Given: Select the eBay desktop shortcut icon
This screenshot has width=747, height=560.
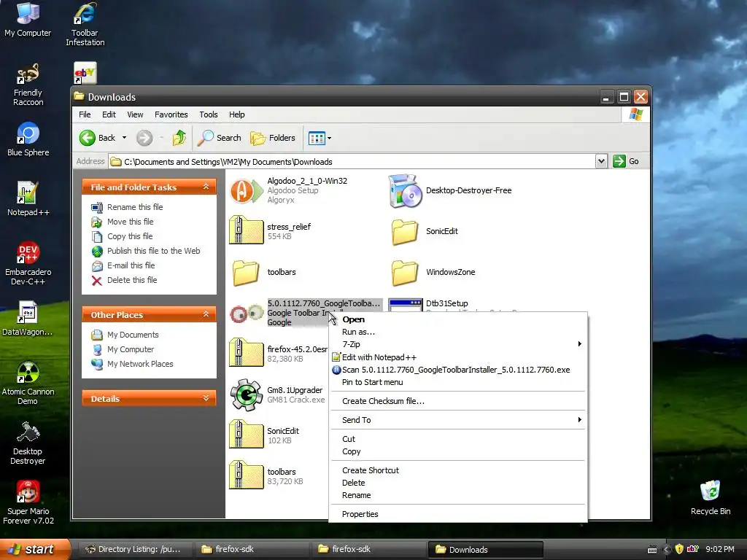Looking at the screenshot, I should point(85,73).
